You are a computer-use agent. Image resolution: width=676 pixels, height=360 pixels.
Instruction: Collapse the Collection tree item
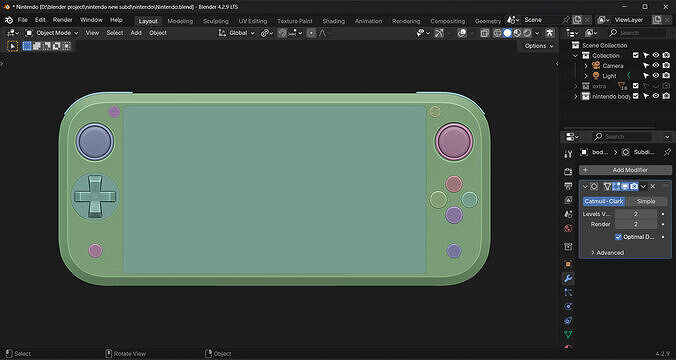[575, 56]
